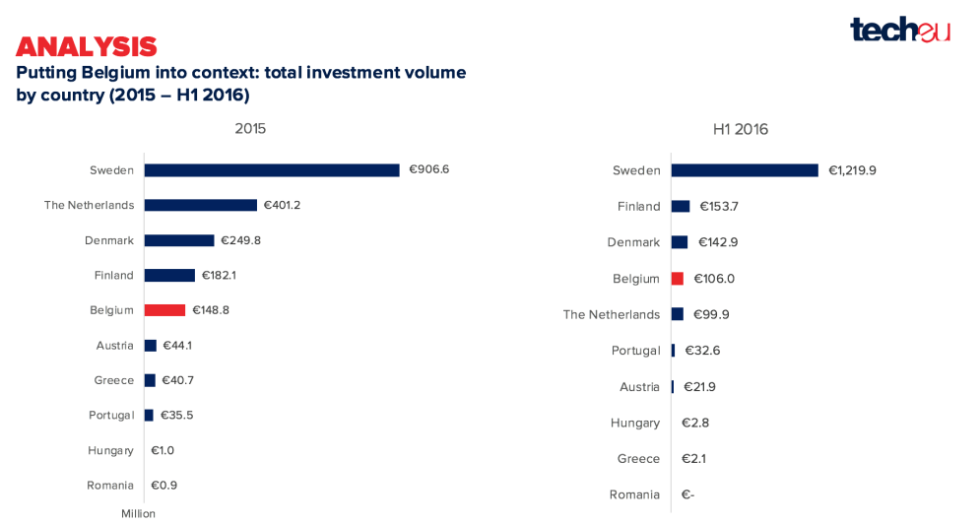
Task: Click the Million axis unit label
Action: (x=139, y=513)
